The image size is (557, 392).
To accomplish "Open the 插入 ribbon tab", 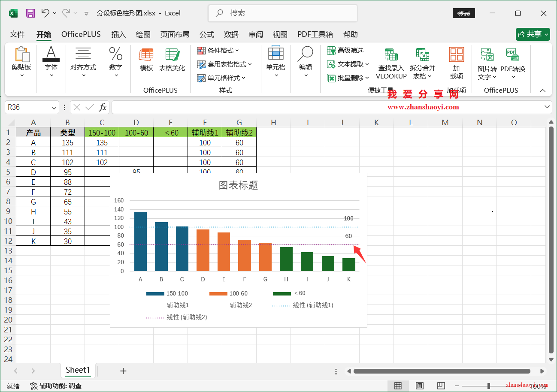I will 118,34.
